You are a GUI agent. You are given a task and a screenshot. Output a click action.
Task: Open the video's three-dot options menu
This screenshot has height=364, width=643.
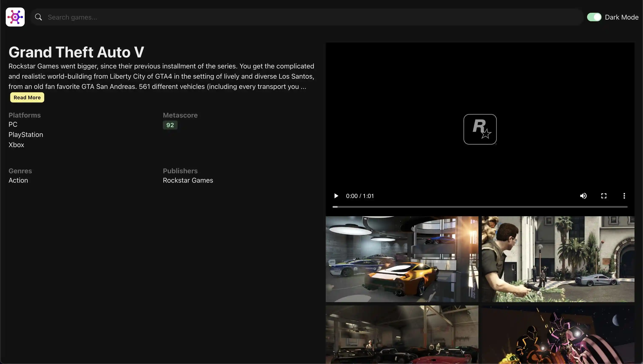624,196
